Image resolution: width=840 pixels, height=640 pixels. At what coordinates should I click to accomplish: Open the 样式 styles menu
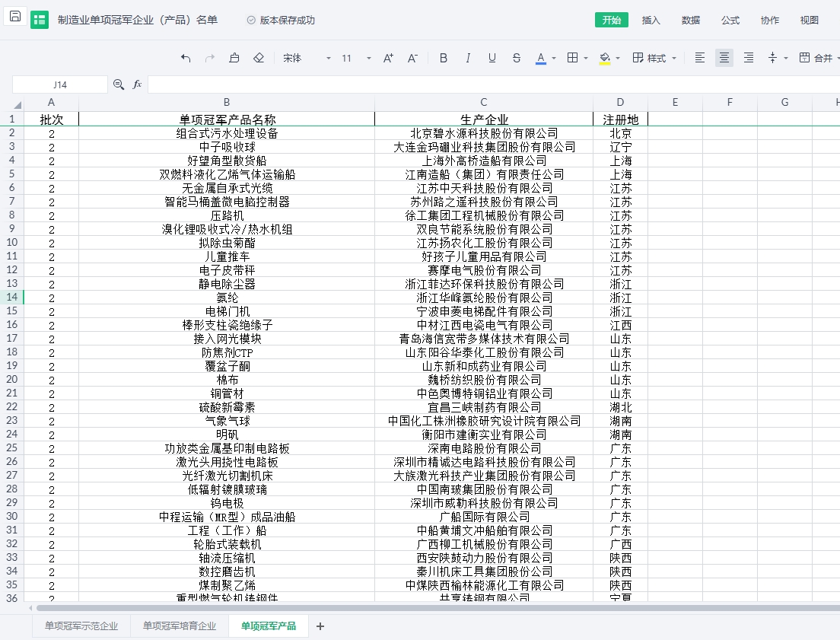tap(654, 58)
